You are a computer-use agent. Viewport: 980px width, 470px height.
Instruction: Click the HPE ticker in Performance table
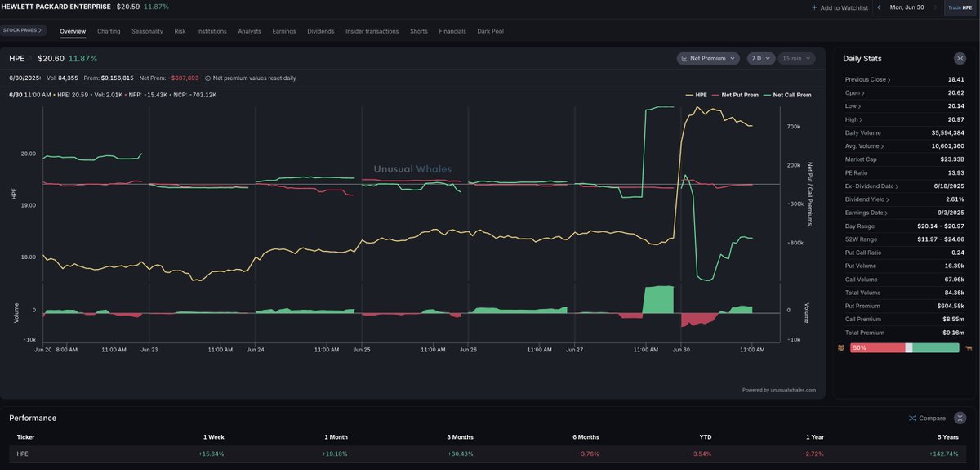coord(22,454)
